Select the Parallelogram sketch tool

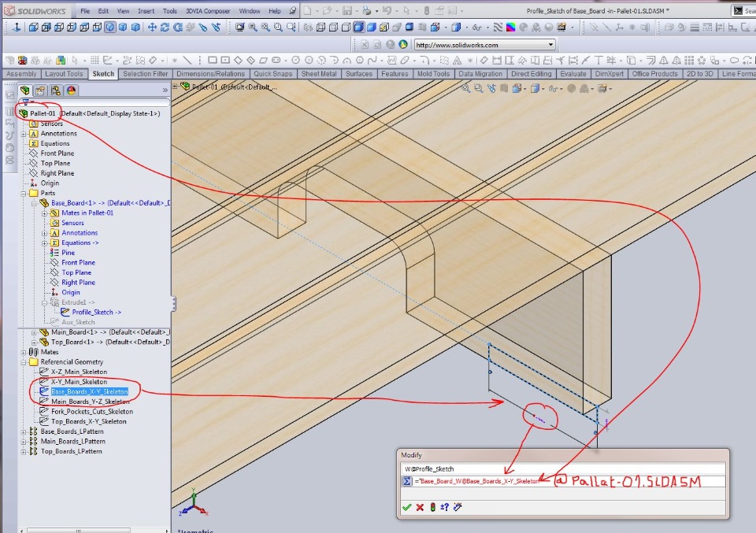point(263,61)
